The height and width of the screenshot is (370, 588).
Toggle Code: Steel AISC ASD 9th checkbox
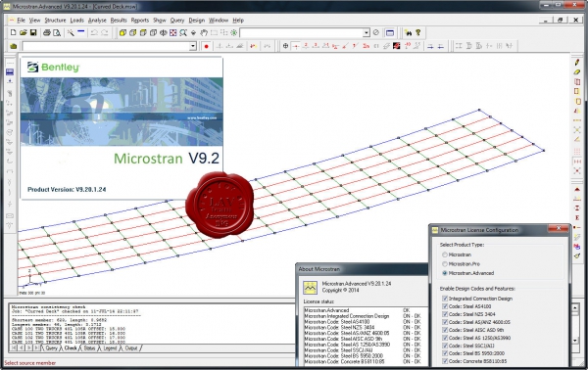pyautogui.click(x=445, y=330)
